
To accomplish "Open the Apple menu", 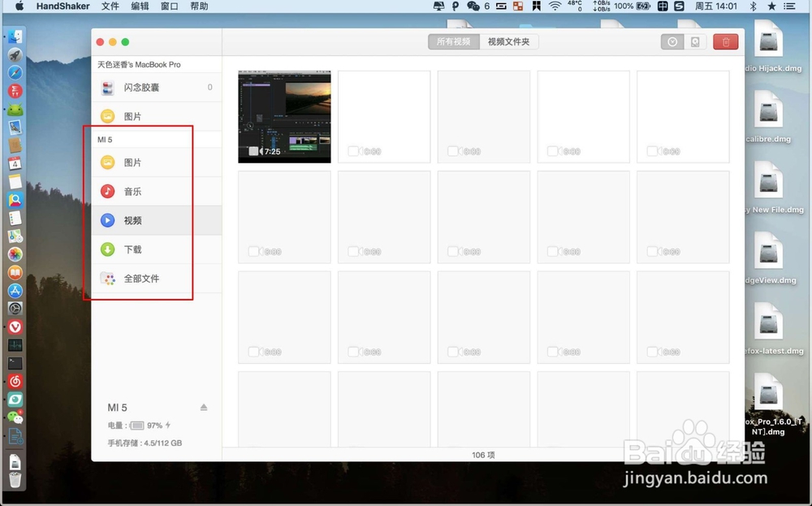I will point(19,6).
